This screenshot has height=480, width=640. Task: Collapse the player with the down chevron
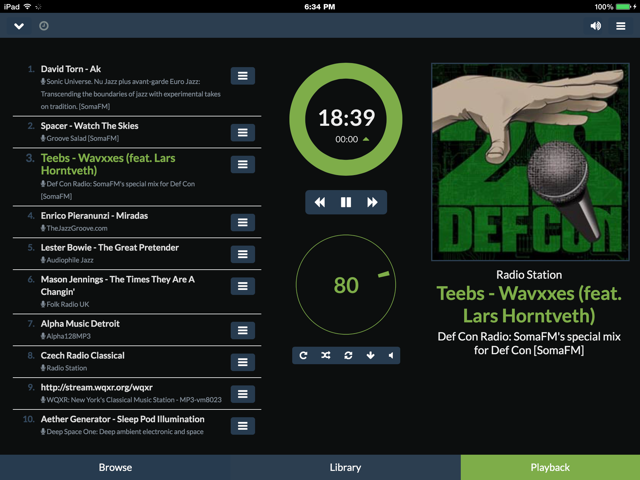tap(19, 26)
